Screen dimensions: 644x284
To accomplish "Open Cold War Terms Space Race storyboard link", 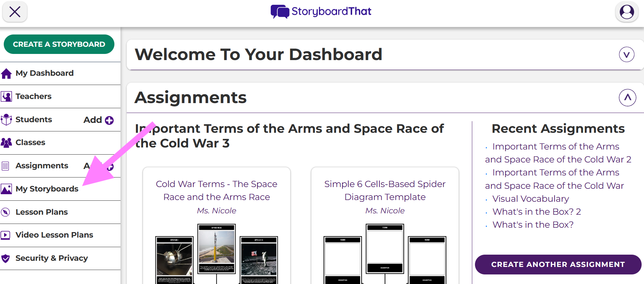I will [x=216, y=190].
